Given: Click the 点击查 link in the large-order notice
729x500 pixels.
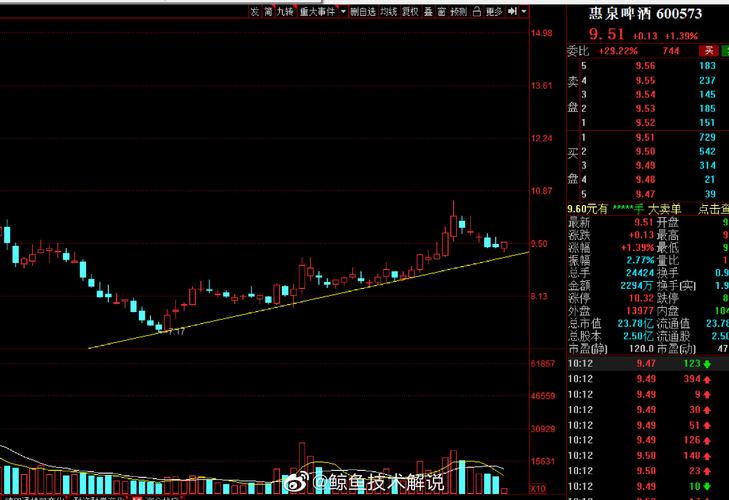Looking at the screenshot, I should pos(713,209).
